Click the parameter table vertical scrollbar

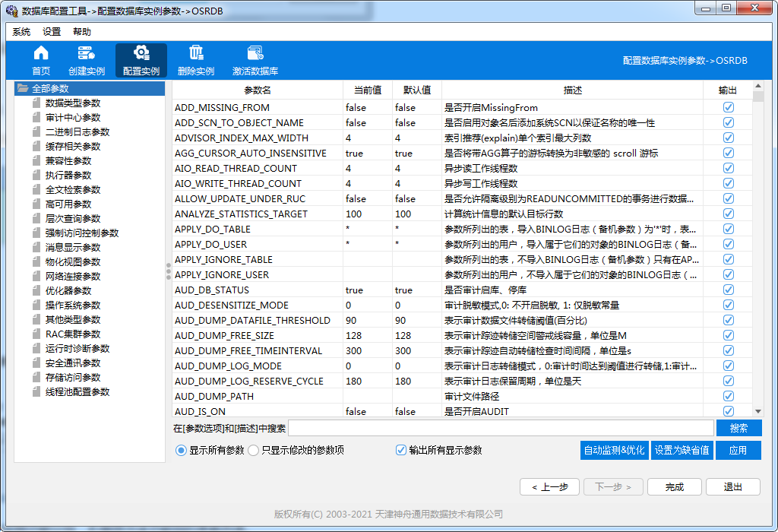(757, 251)
